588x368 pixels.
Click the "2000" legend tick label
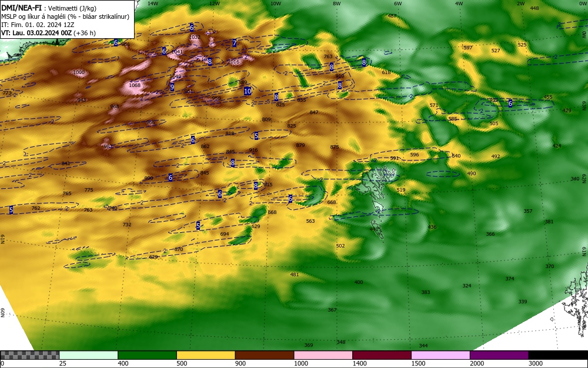pyautogui.click(x=477, y=363)
